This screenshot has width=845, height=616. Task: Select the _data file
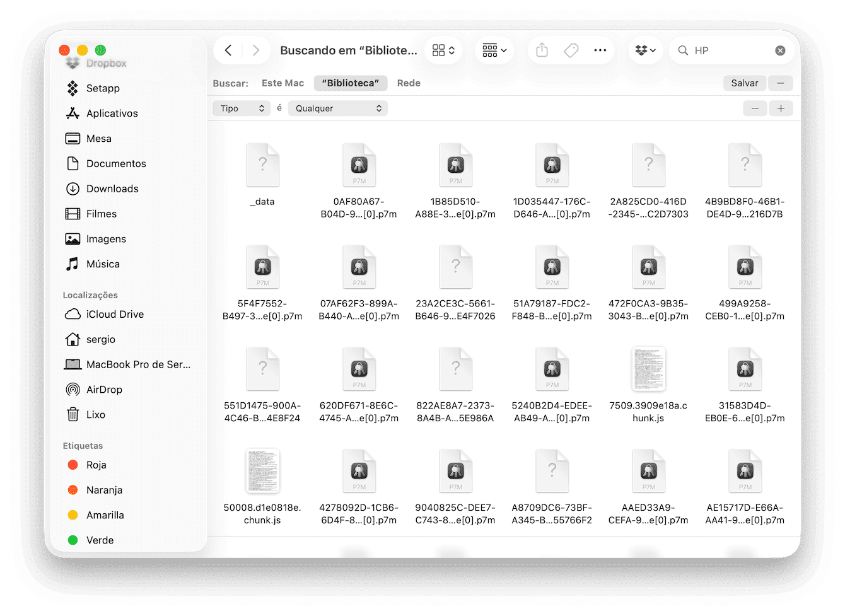[262, 166]
